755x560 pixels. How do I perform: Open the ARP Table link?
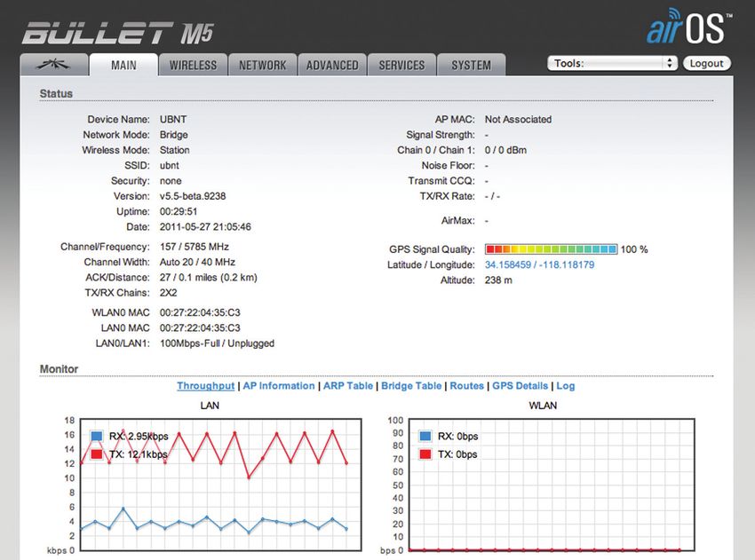click(x=348, y=386)
